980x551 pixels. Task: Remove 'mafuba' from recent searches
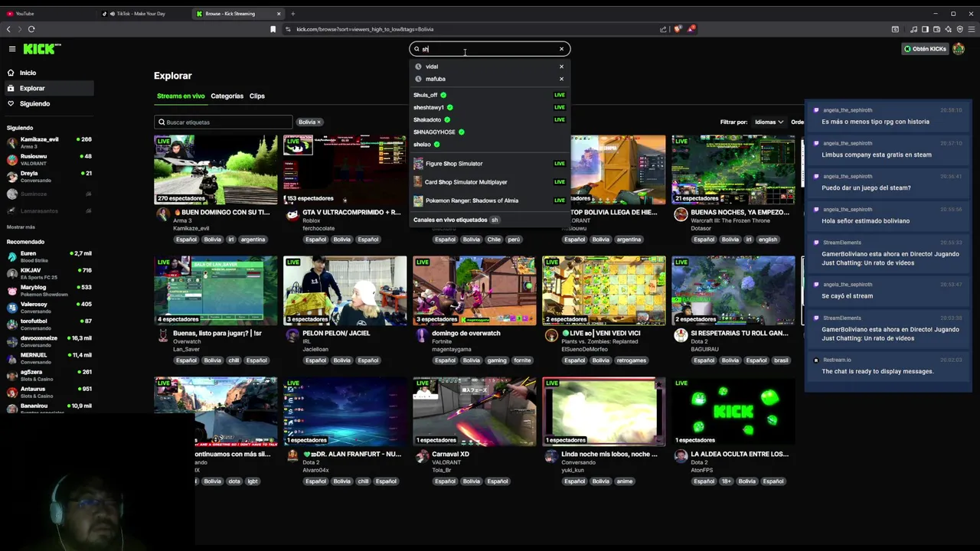(x=561, y=79)
